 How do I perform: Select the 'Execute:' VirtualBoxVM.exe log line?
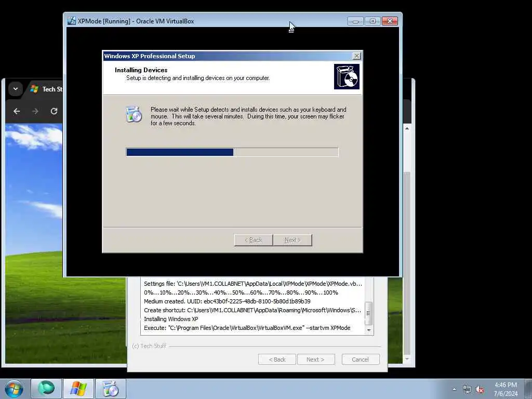tap(247, 328)
